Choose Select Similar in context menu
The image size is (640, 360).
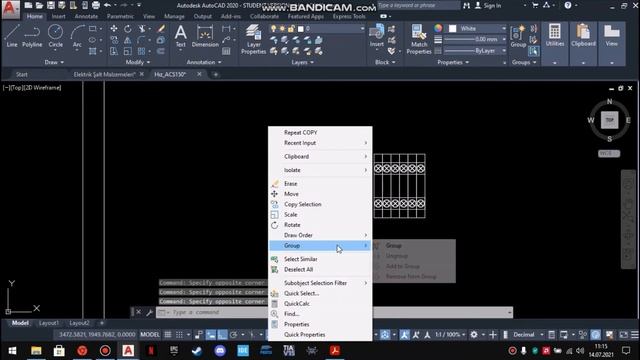point(320,259)
